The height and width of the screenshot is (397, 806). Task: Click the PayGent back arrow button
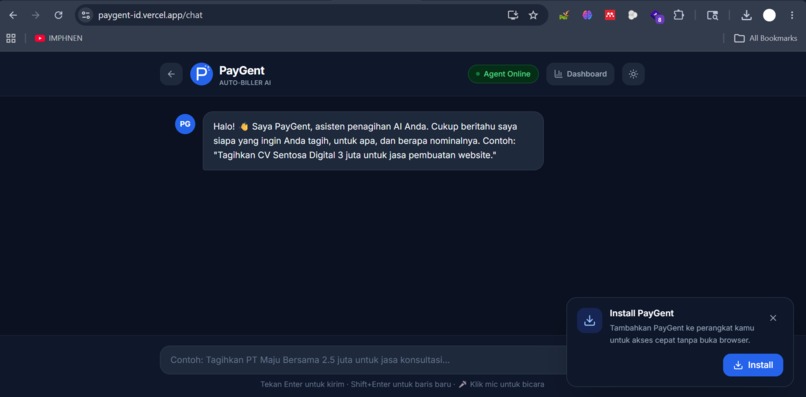171,74
